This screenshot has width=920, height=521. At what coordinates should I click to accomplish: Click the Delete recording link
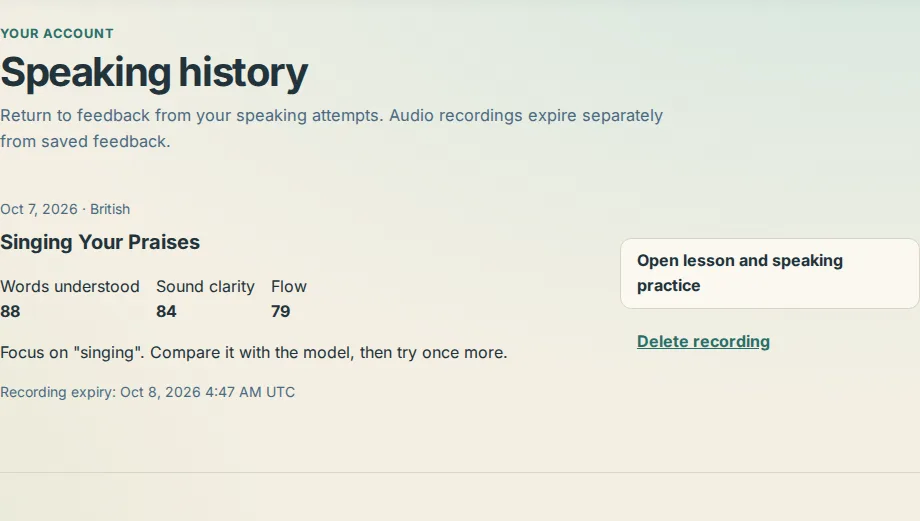[x=703, y=341]
